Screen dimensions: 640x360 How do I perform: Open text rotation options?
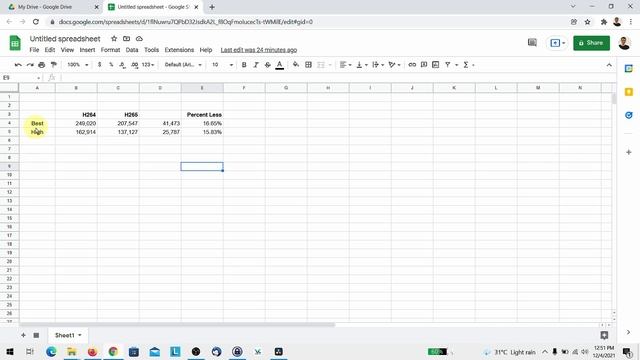coord(394,65)
